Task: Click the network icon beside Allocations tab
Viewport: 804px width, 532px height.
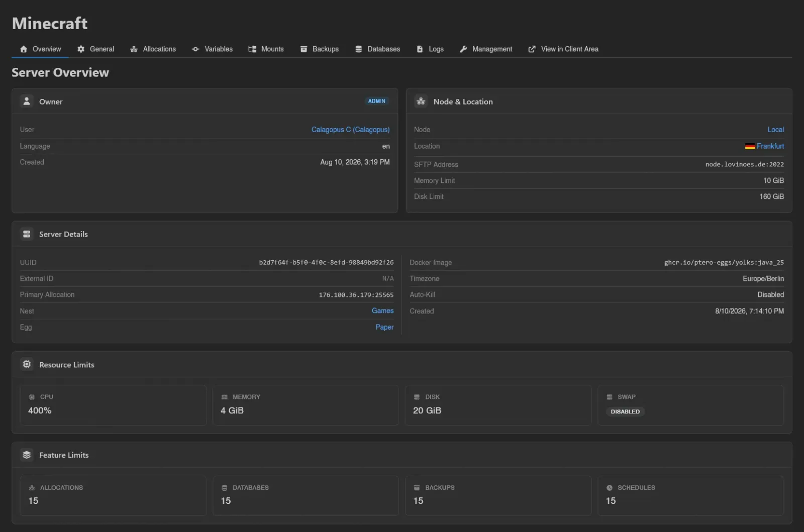Action: [x=134, y=49]
